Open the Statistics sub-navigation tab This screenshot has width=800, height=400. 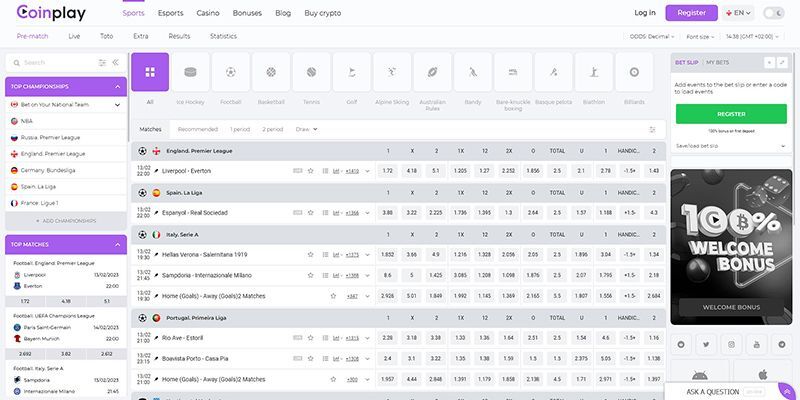tap(223, 36)
